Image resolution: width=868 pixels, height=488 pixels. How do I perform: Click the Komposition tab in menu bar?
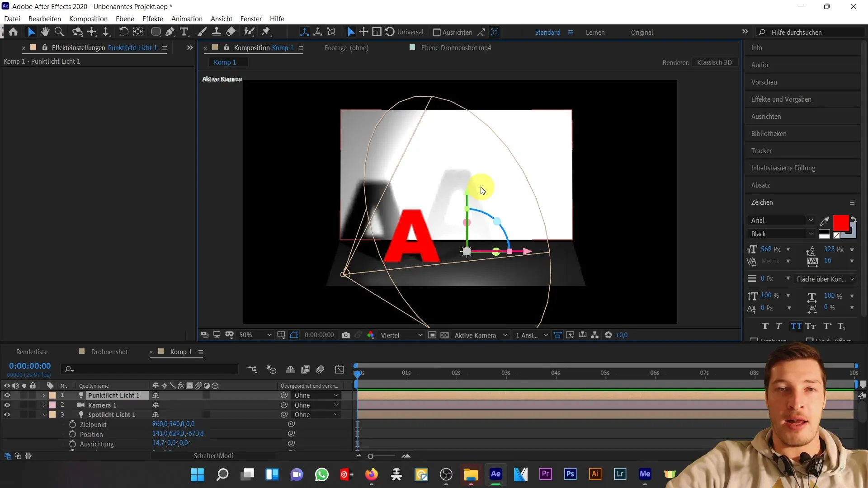88,19
